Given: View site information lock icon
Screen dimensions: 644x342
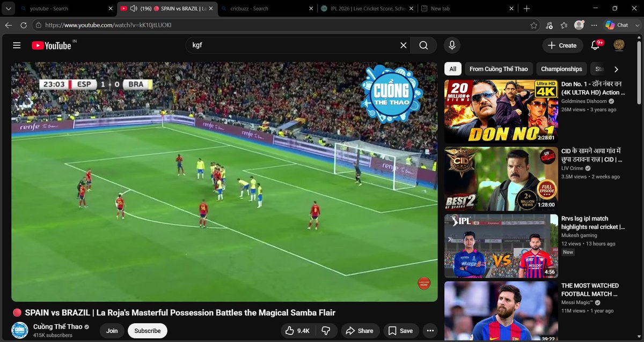Looking at the screenshot, I should [x=38, y=25].
